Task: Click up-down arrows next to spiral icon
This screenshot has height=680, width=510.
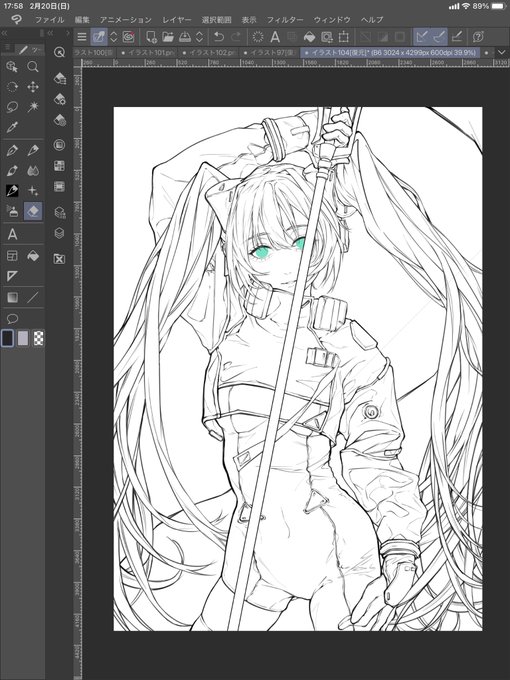Action: 113,37
